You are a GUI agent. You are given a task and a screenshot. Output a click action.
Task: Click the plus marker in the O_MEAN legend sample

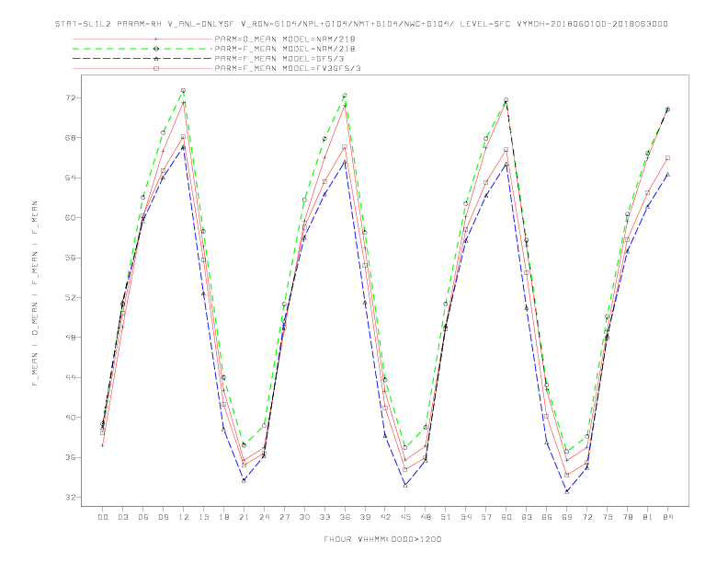156,39
